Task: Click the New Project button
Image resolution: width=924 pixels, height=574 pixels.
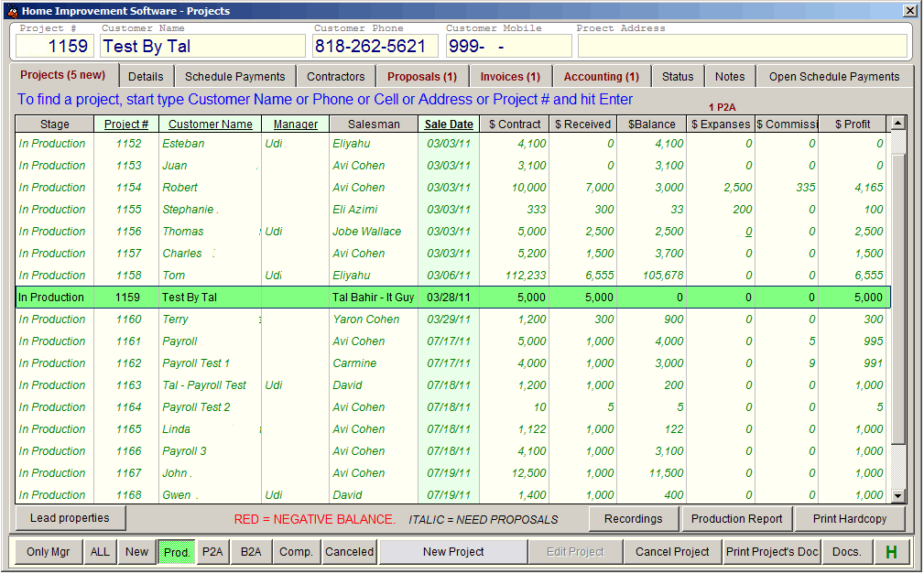Action: click(x=453, y=552)
